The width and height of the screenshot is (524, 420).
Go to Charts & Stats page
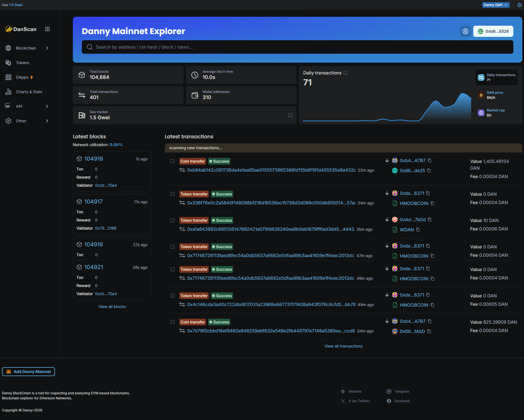click(x=29, y=92)
